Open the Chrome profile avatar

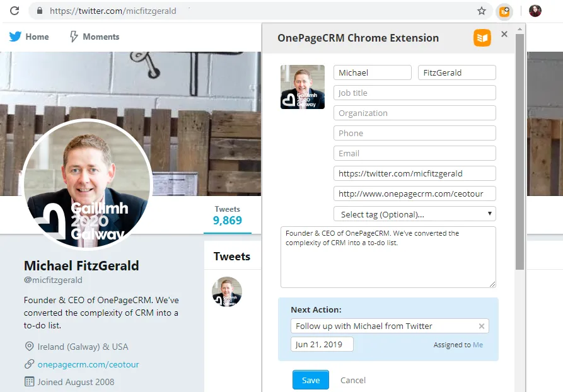tap(535, 11)
